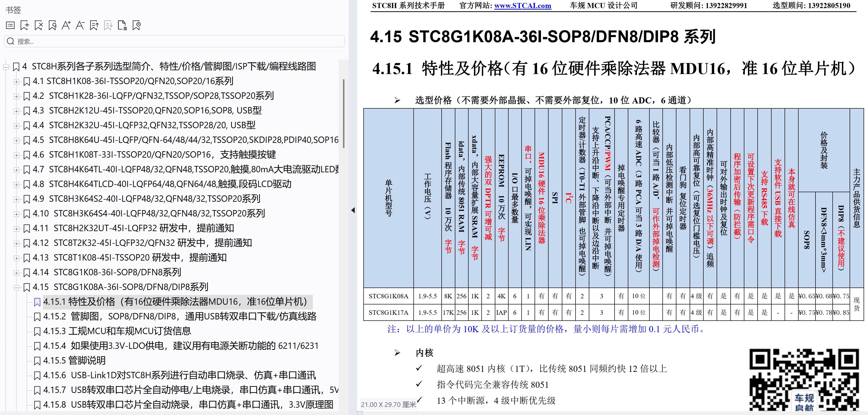Screen dimensions: 868x415
Task: Click bookmark icon beside 4.15.1 entry
Action: point(37,302)
